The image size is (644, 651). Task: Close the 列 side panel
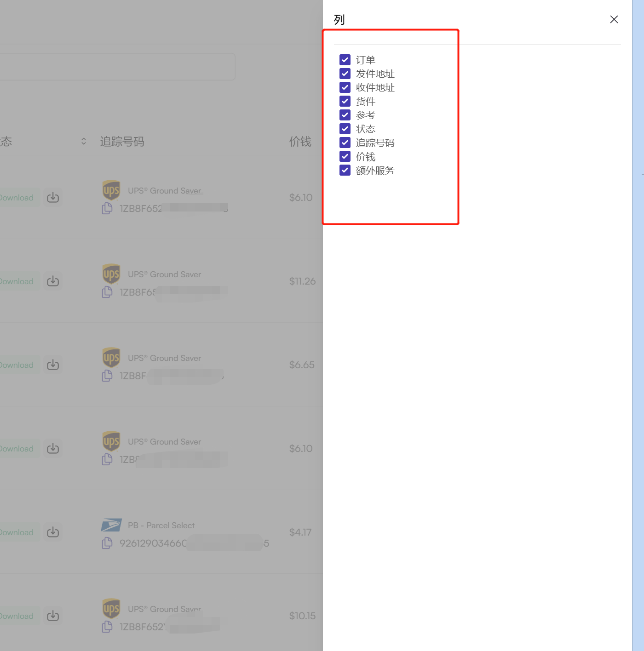pos(614,19)
